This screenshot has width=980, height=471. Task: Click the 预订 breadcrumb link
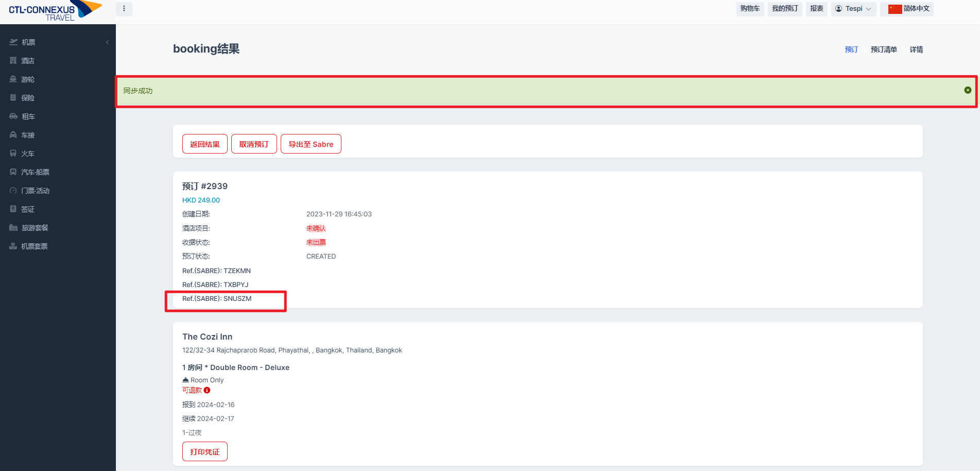851,49
